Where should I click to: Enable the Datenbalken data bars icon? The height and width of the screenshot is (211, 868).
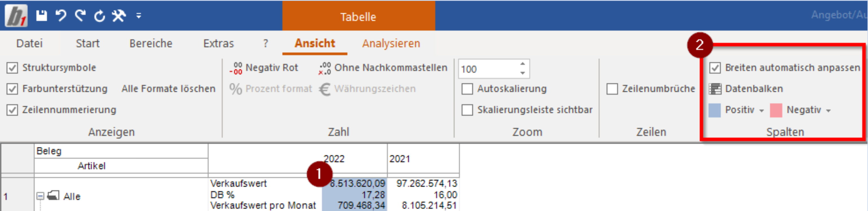pyautogui.click(x=715, y=89)
